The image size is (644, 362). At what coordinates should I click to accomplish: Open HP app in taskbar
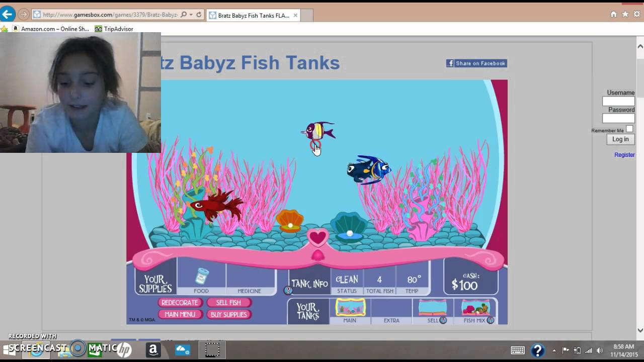pyautogui.click(x=124, y=350)
